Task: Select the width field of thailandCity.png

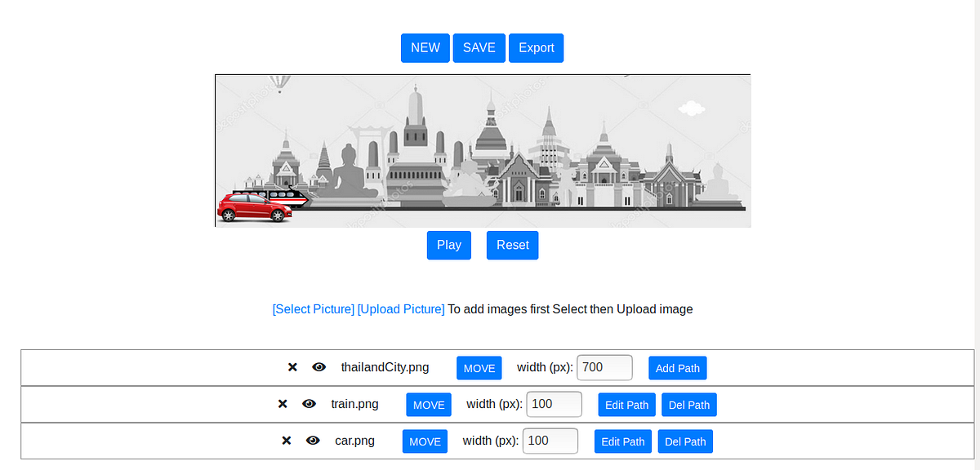Action: [x=604, y=367]
